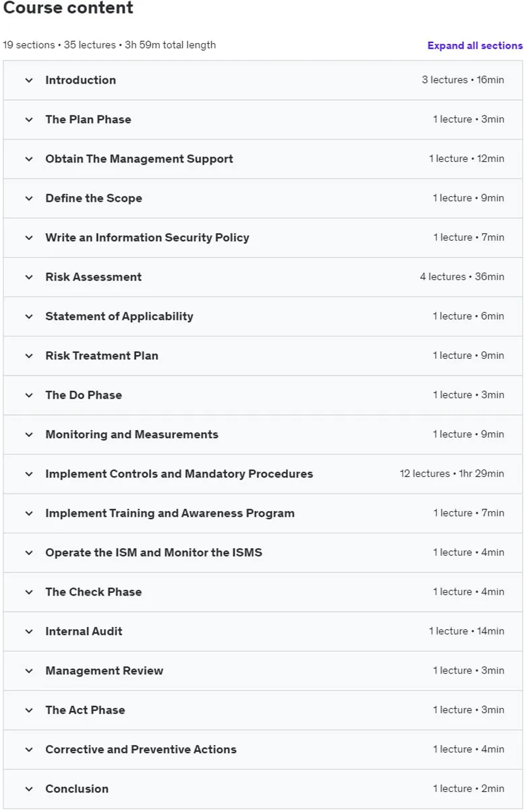Expand Obtain The Management Support chevron
The image size is (526, 812).
point(29,159)
